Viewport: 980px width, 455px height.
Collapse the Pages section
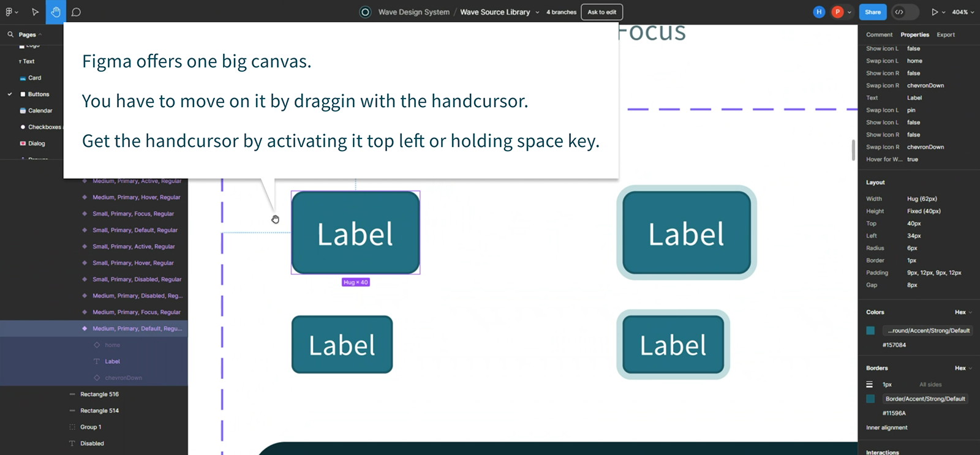[x=40, y=35]
